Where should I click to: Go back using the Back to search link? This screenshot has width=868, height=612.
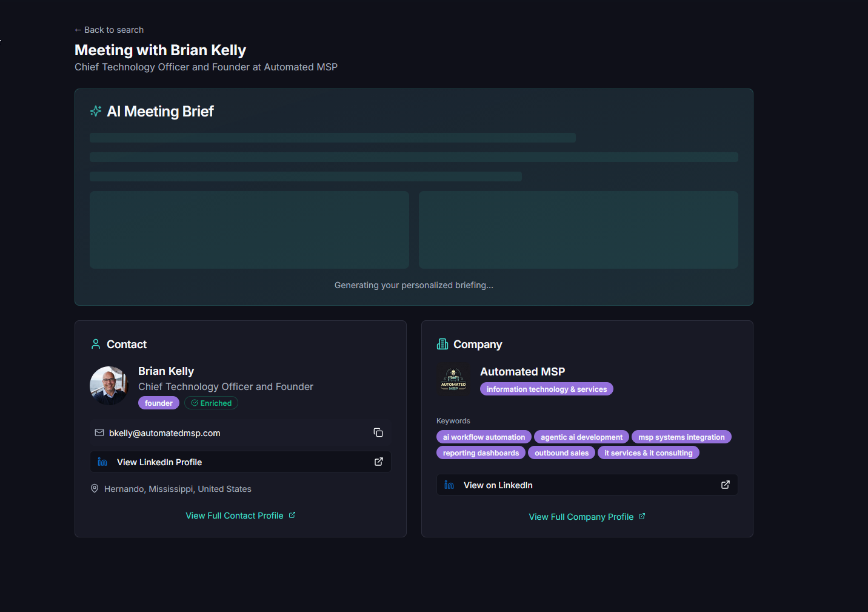point(109,29)
